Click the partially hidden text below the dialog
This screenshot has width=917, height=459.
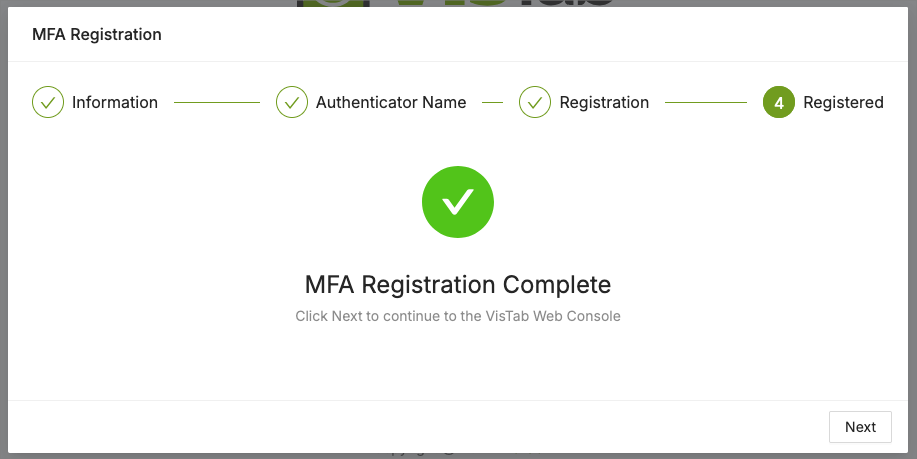point(420,452)
